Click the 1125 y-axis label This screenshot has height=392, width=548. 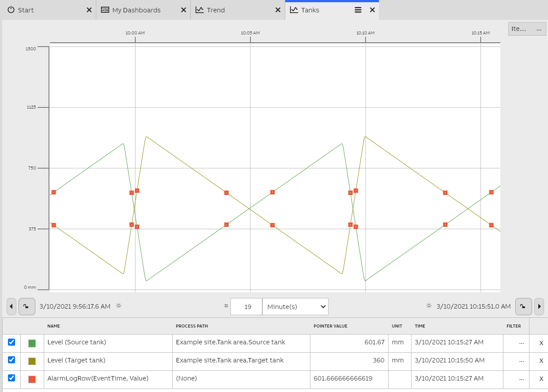(x=31, y=107)
